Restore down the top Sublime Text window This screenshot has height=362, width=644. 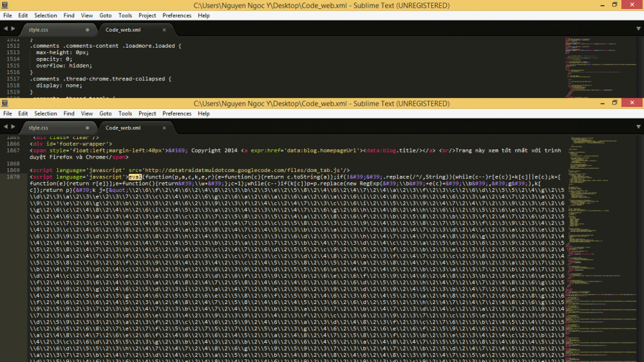[615, 5]
